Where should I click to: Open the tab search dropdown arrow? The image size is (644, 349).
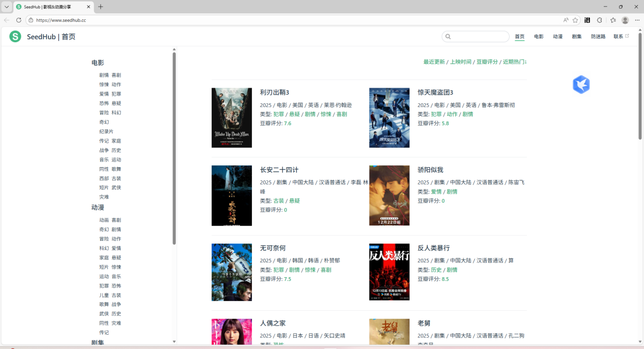click(7, 7)
